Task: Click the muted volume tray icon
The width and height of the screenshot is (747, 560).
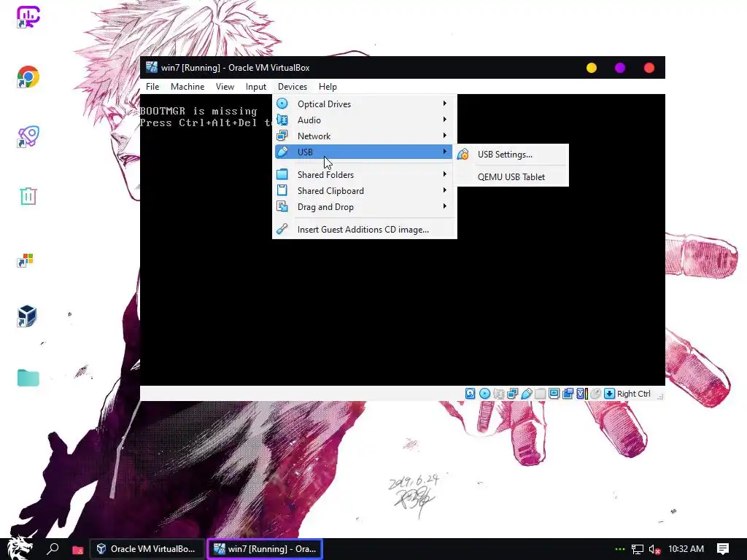Action: [654, 549]
